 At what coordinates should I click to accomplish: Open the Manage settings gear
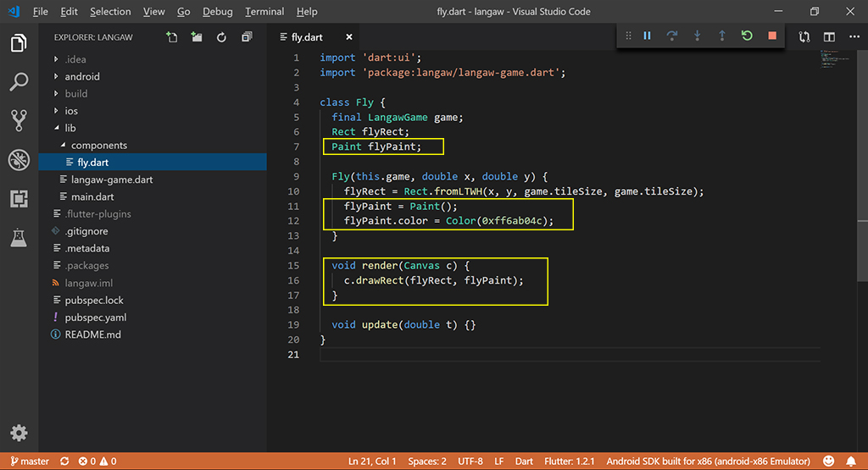coord(19,433)
